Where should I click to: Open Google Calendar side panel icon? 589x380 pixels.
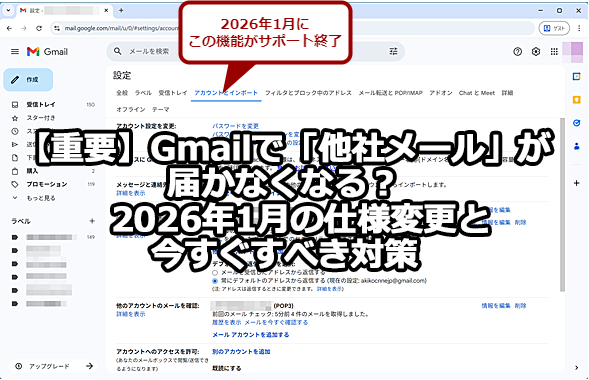(577, 77)
